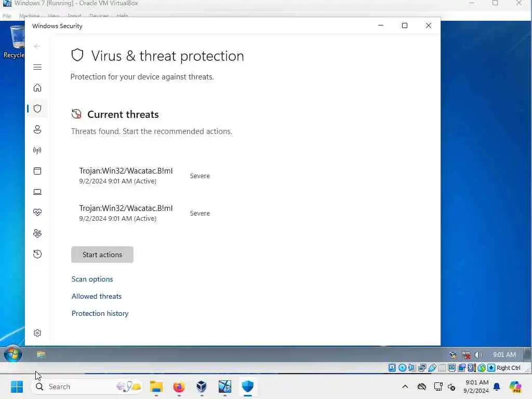This screenshot has height=399, width=532.
Task: Click the Start actions button
Action: [102, 255]
